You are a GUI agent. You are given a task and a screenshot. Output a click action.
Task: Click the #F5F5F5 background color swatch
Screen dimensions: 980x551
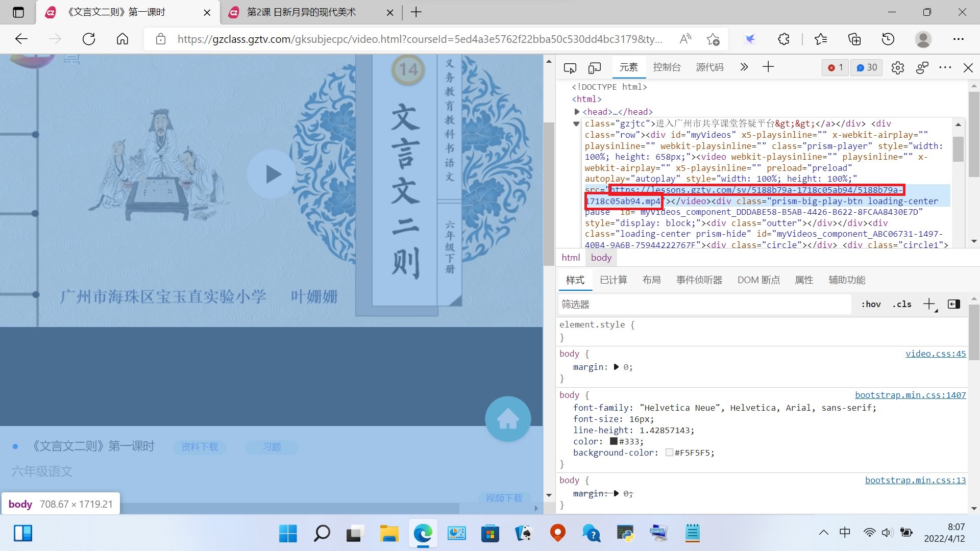click(669, 453)
